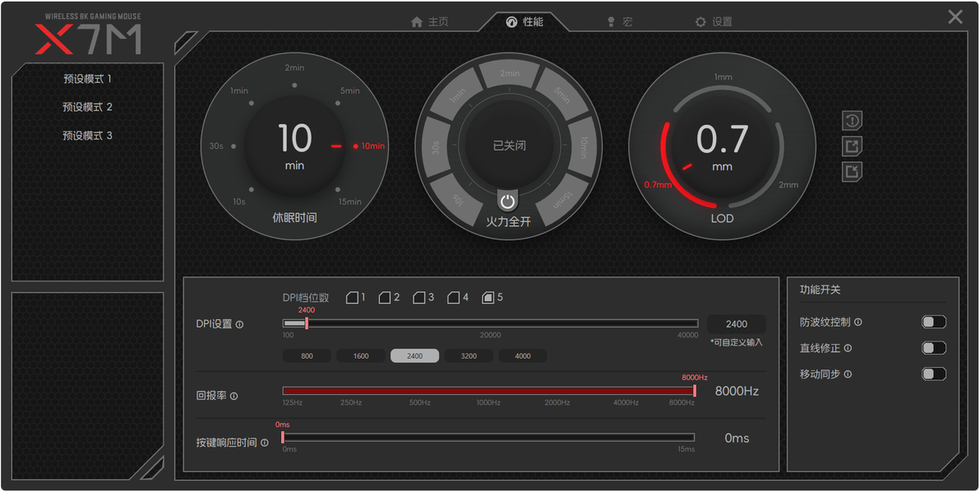Click the 15ms end label of response slider
This screenshot has height=492, width=980.
click(x=686, y=449)
